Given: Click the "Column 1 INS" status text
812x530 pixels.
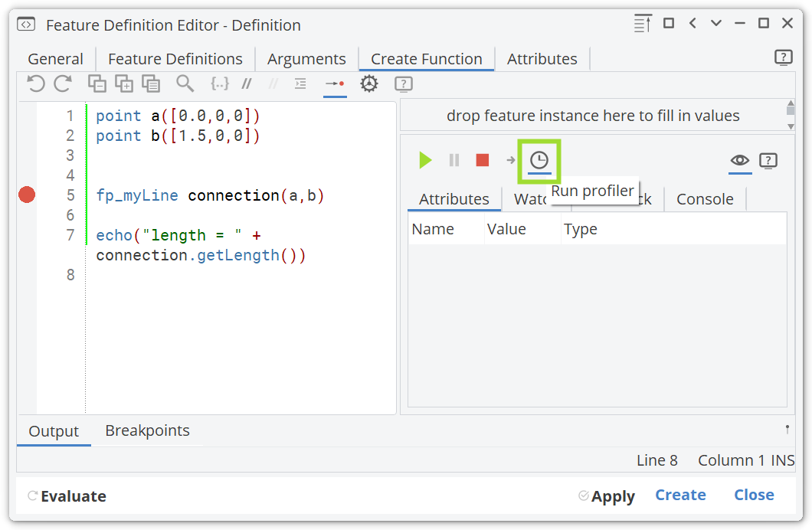Looking at the screenshot, I should 746,460.
